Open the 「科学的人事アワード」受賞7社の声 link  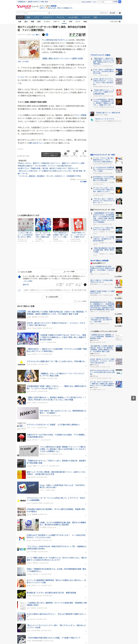pyautogui.click(x=108, y=113)
